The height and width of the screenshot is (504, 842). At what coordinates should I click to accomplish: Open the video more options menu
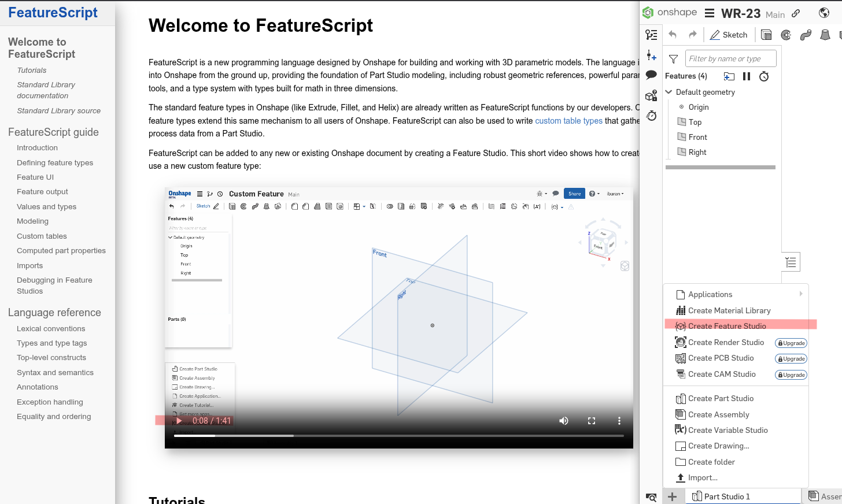tap(619, 421)
